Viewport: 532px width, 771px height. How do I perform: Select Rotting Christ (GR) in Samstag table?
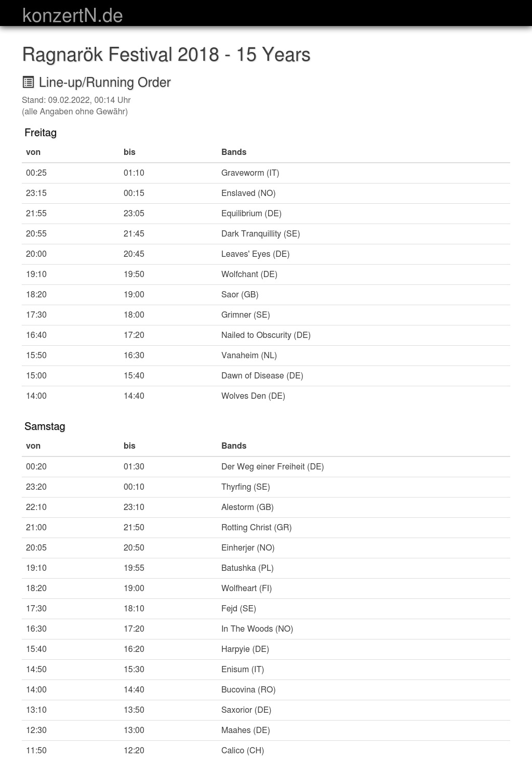256,527
